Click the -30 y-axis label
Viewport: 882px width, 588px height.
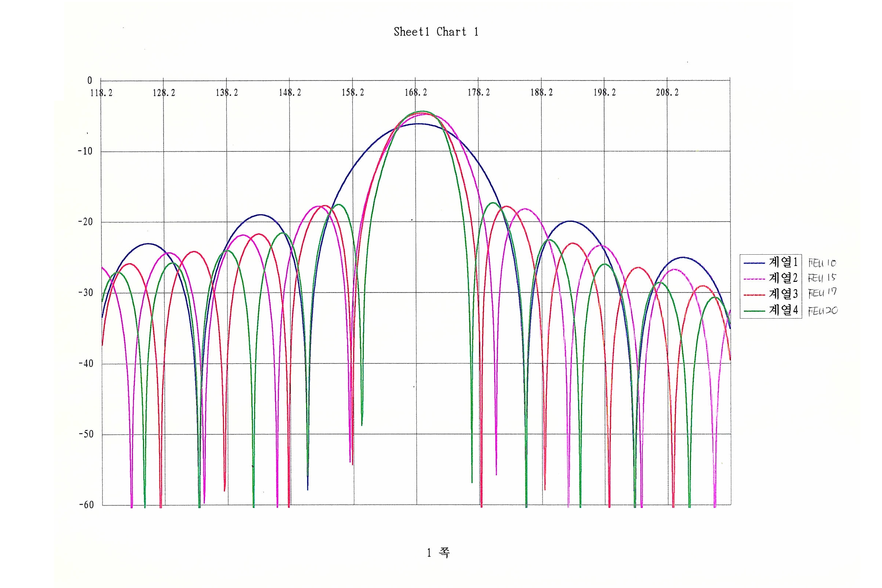pyautogui.click(x=86, y=293)
